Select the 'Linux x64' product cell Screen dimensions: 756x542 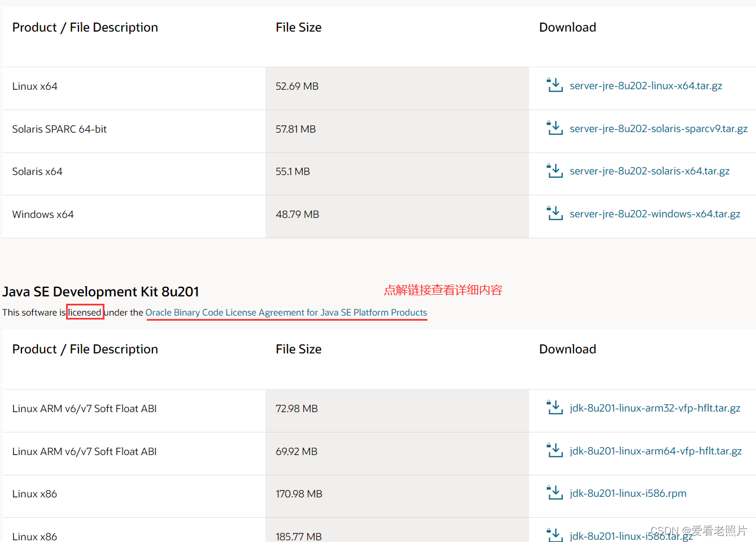point(35,86)
